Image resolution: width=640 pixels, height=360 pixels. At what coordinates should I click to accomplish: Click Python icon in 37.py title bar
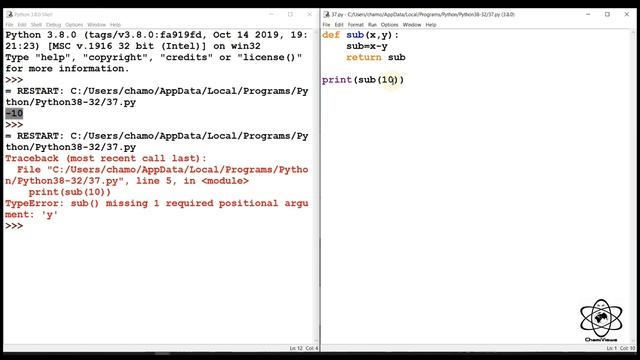tap(327, 14)
